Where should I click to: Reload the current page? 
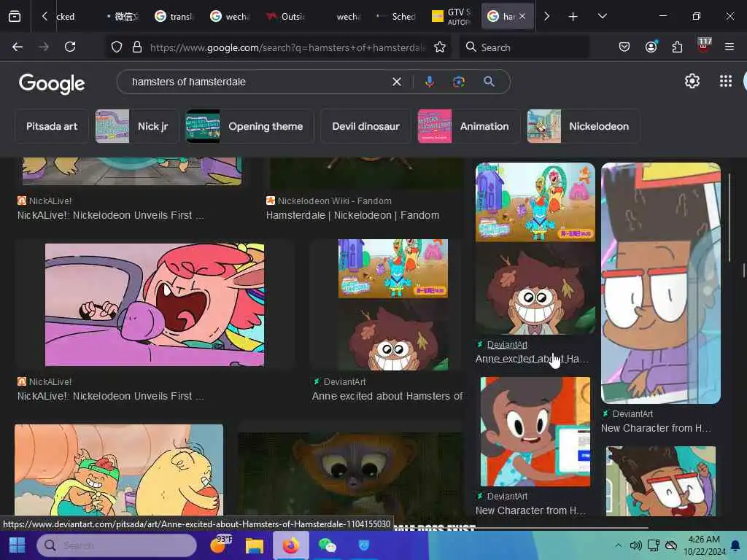coord(70,47)
